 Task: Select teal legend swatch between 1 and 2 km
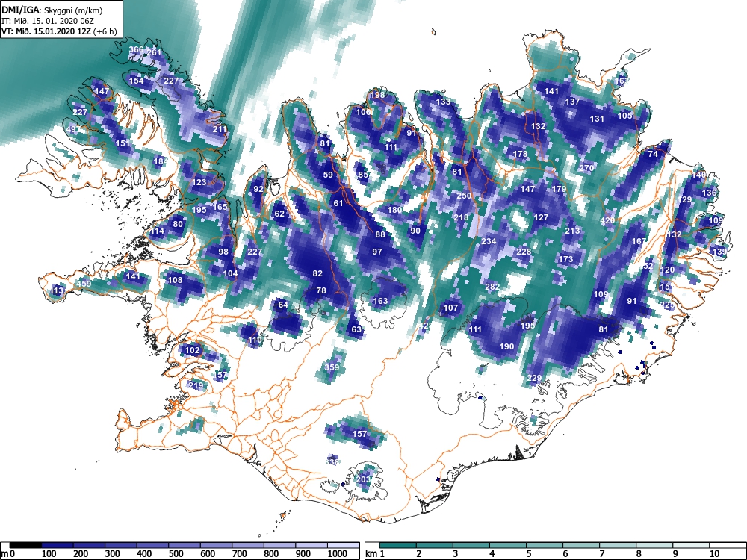(x=398, y=545)
